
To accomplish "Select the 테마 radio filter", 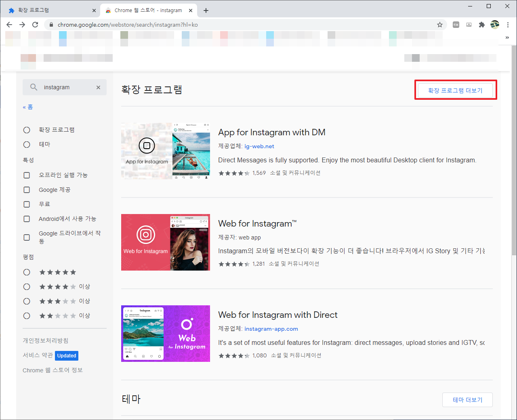I will click(x=27, y=145).
